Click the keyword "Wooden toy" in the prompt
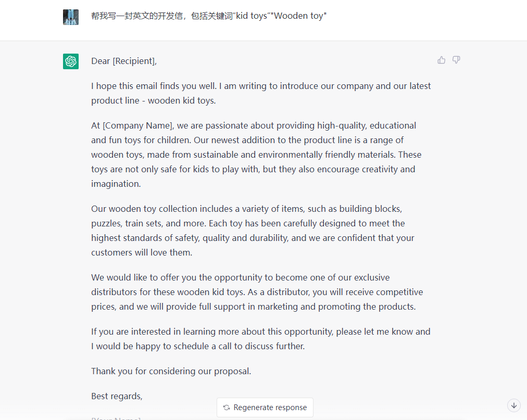This screenshot has height=420, width=527. pyautogui.click(x=298, y=16)
